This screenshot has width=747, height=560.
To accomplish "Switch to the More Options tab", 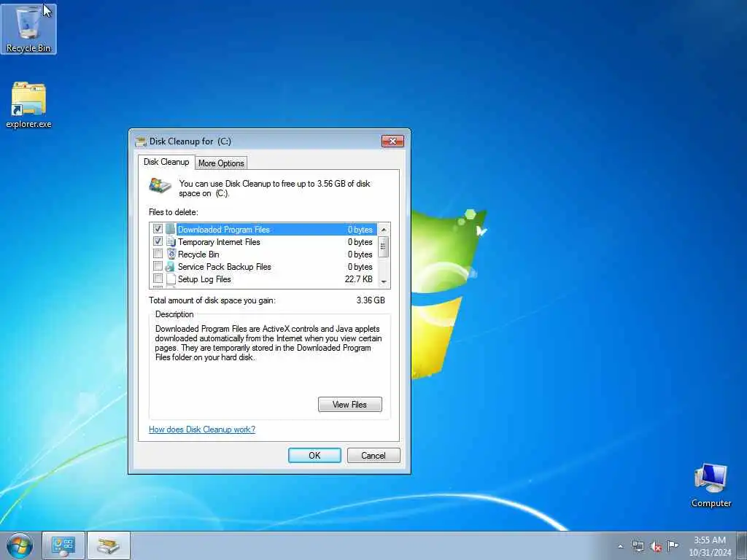I will [221, 163].
